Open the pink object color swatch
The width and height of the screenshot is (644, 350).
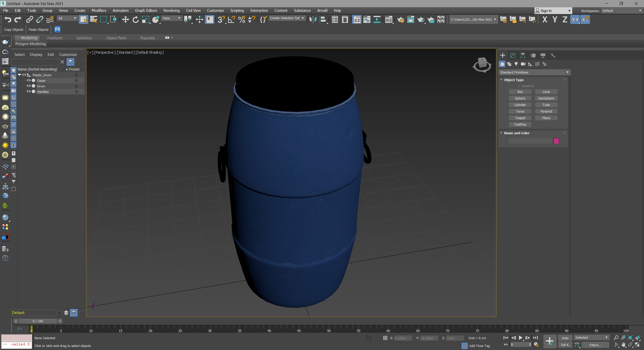point(556,141)
